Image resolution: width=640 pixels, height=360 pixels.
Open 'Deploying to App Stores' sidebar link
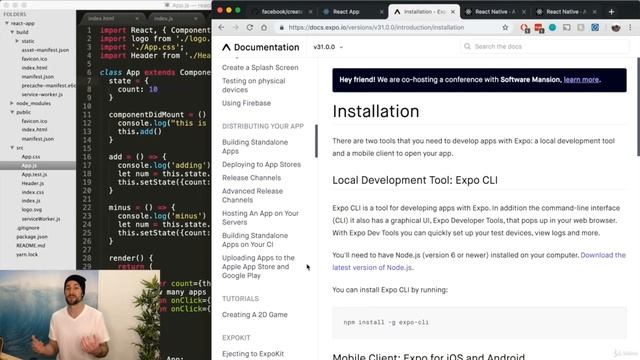(261, 164)
